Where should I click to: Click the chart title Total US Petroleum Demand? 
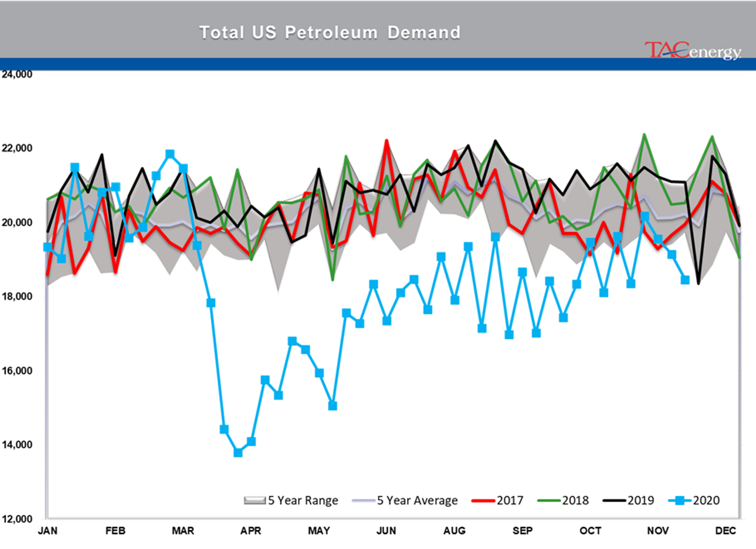pos(330,33)
